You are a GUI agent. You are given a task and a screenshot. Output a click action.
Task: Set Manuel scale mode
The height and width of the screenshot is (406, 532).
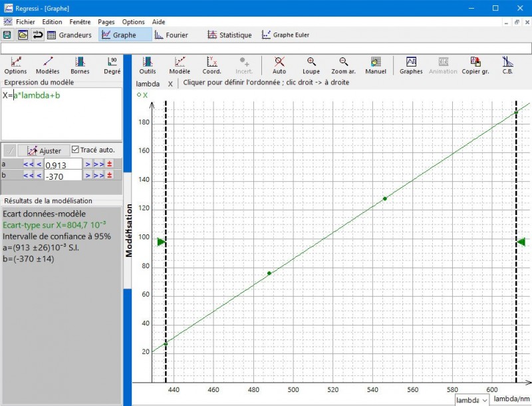pos(376,65)
